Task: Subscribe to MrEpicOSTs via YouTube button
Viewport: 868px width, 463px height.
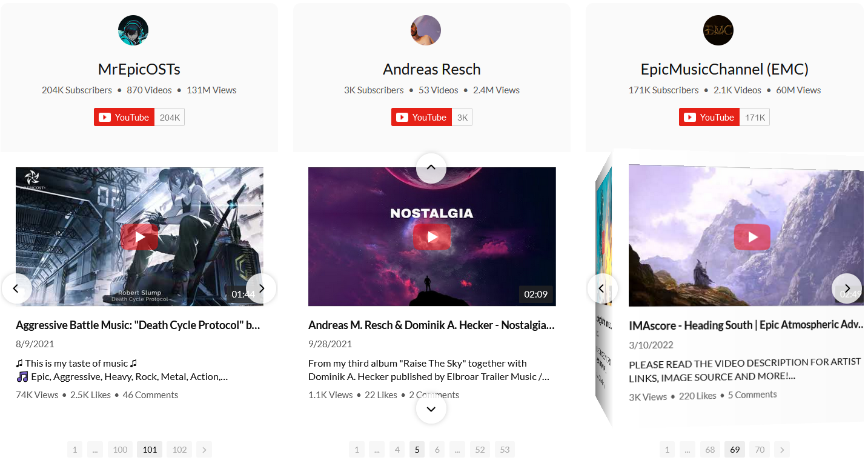Action: tap(124, 118)
